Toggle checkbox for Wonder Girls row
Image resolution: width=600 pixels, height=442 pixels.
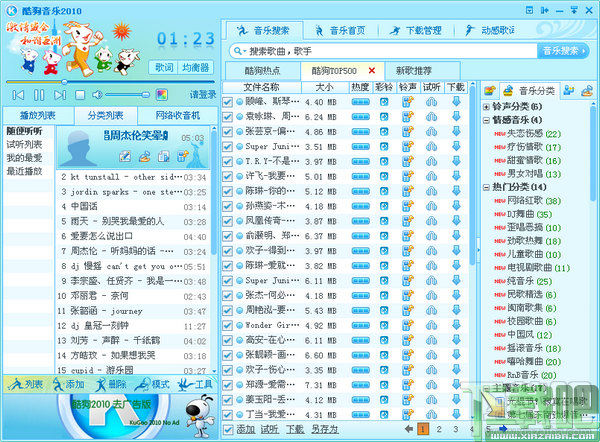(x=227, y=325)
